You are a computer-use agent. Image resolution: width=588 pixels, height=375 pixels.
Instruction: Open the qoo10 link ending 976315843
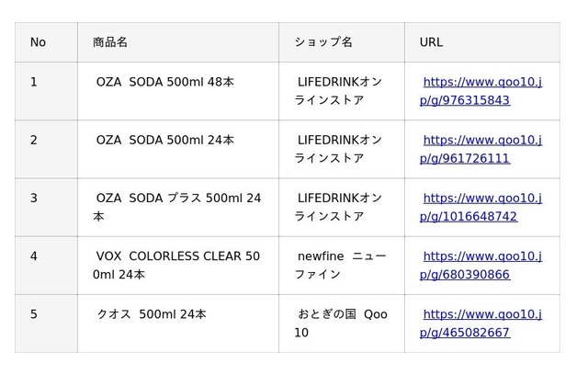pos(481,91)
